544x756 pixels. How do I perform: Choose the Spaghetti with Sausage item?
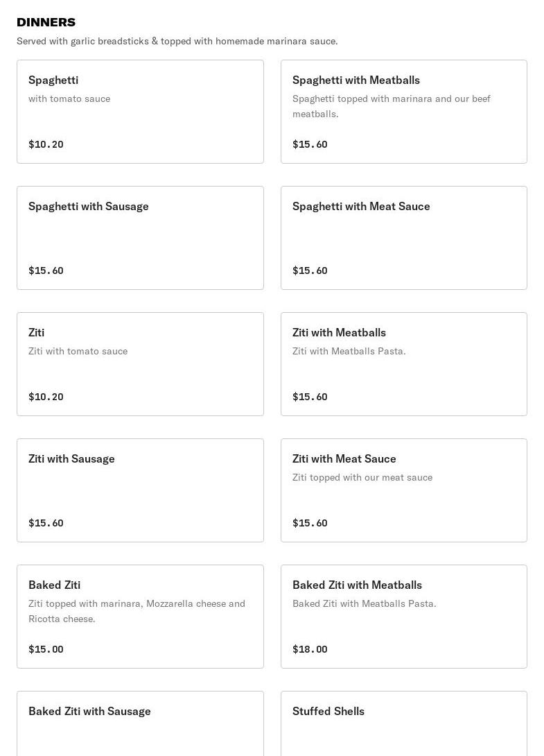pos(140,238)
